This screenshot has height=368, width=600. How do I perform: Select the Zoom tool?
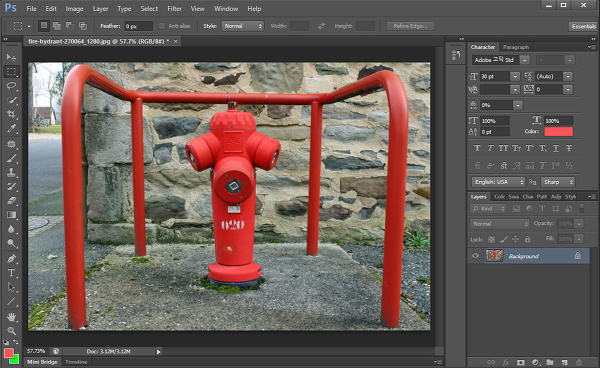pos(11,331)
